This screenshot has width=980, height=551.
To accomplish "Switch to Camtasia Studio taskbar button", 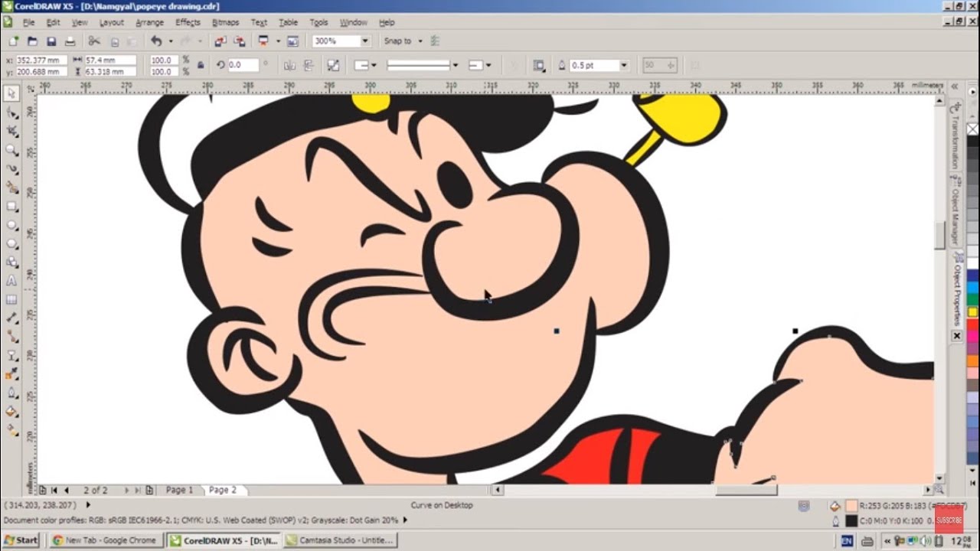I will point(340,540).
